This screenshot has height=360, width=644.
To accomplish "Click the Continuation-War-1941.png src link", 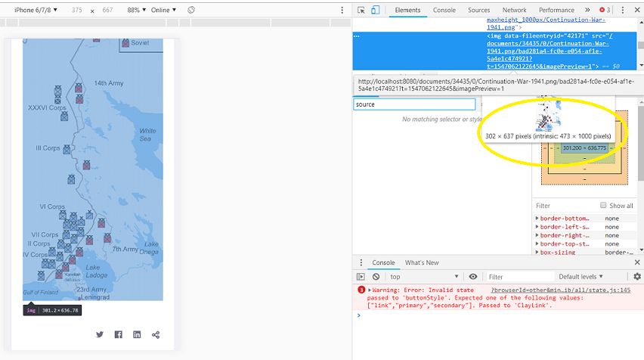I will pyautogui.click(x=548, y=51).
